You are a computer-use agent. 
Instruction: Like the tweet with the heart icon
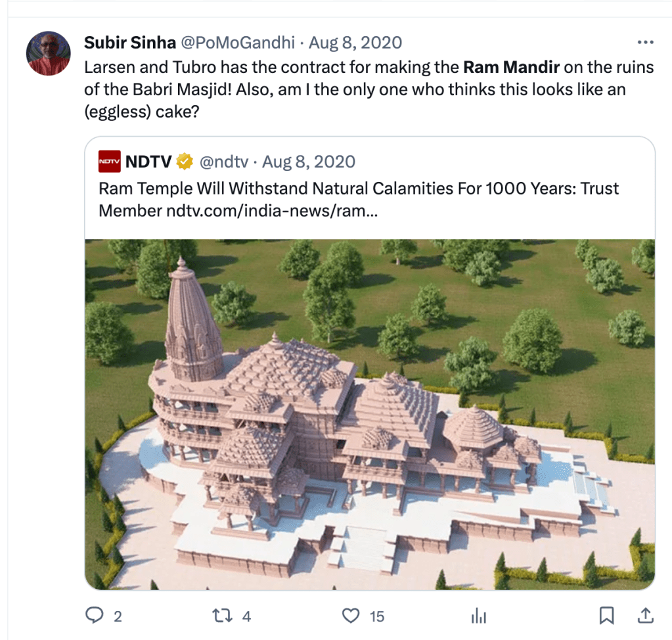coord(352,616)
